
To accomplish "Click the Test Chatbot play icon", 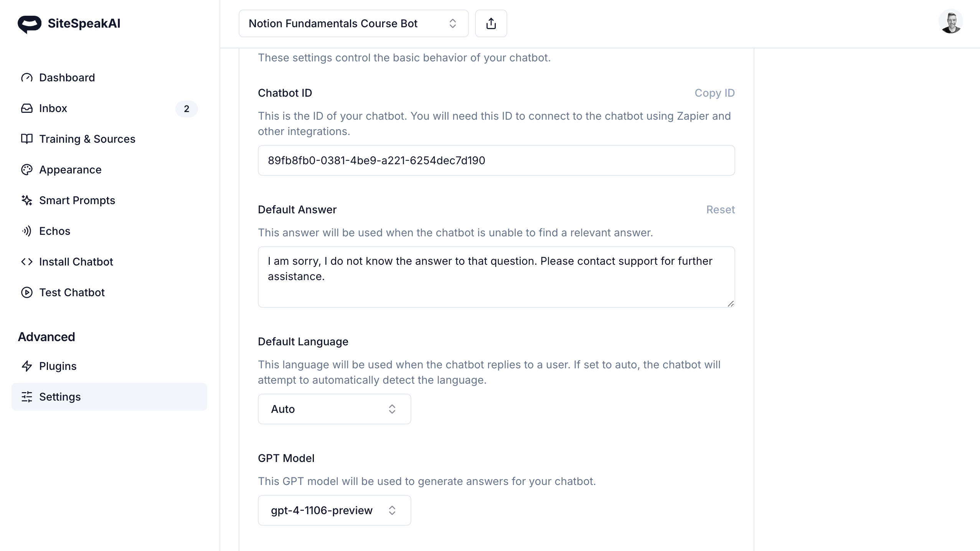I will coord(27,292).
